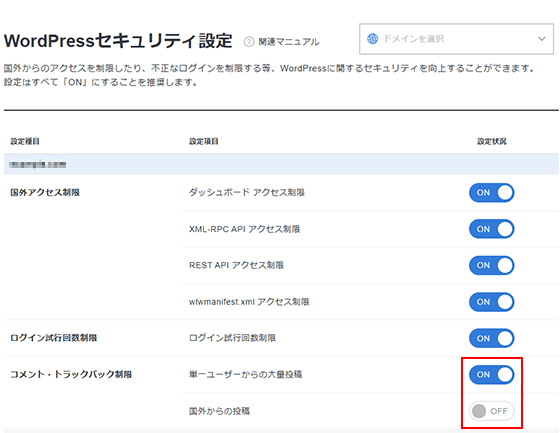This screenshot has height=433, width=560.
Task: Click the ダッシュボード アクセス制限 item text
Action: 247,193
